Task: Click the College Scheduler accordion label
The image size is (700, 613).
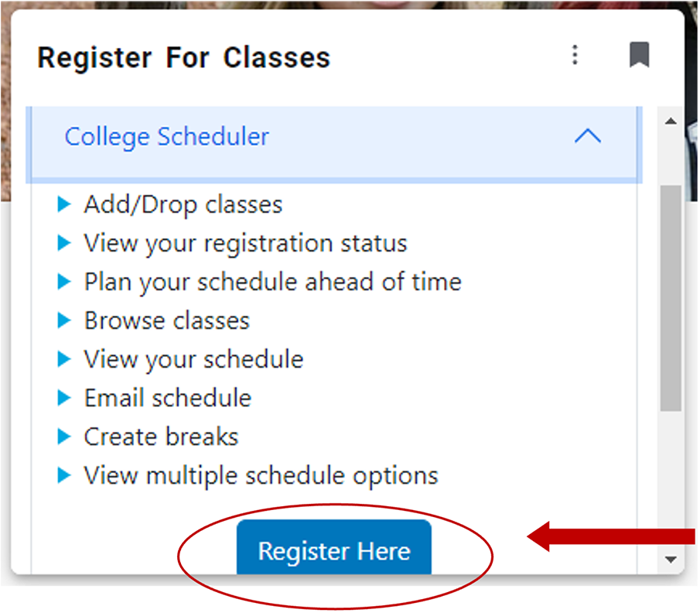Action: click(166, 137)
